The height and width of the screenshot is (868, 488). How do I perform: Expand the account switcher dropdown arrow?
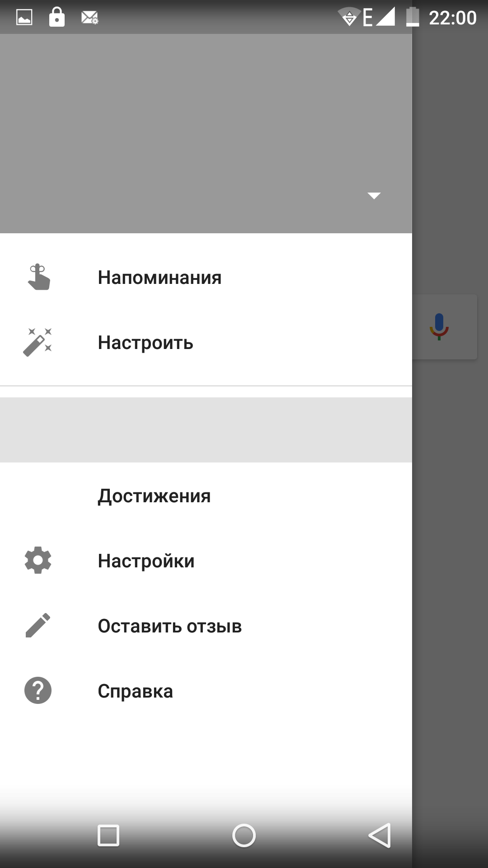pos(374,196)
